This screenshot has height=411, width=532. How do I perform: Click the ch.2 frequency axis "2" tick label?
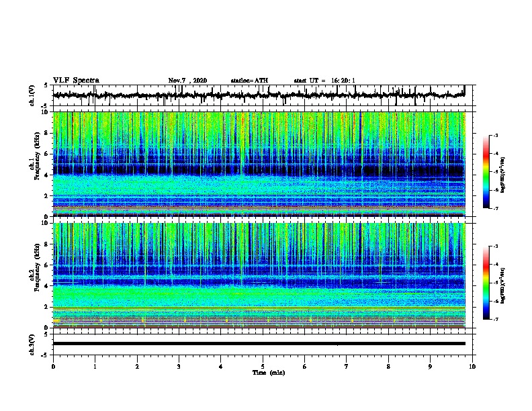click(46, 307)
